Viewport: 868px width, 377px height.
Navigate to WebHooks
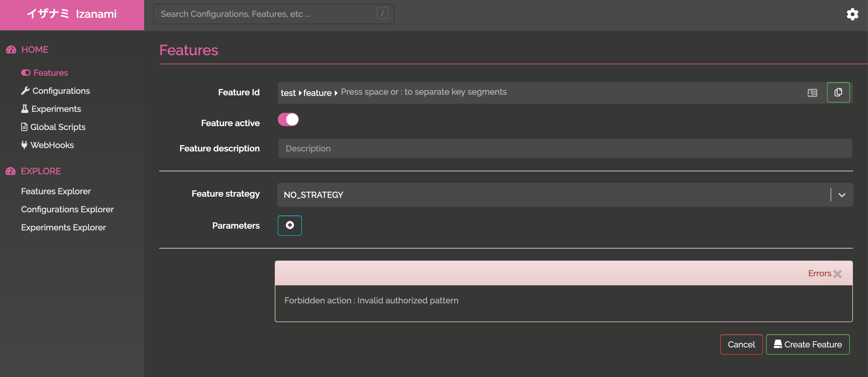(x=48, y=145)
